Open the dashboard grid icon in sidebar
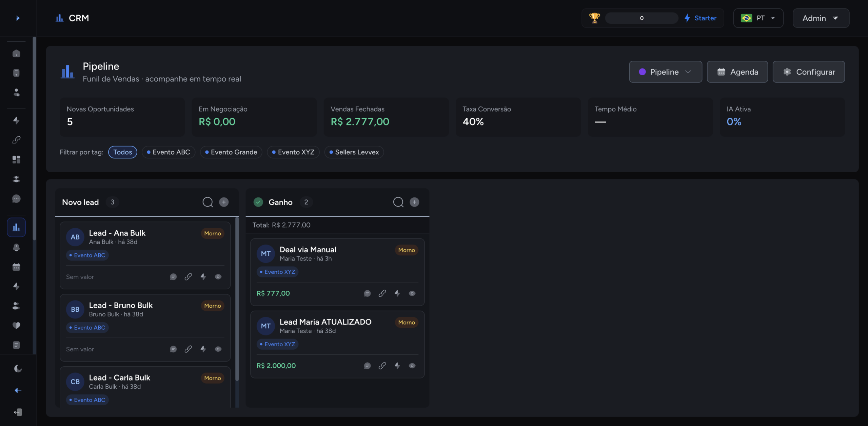 coord(16,159)
